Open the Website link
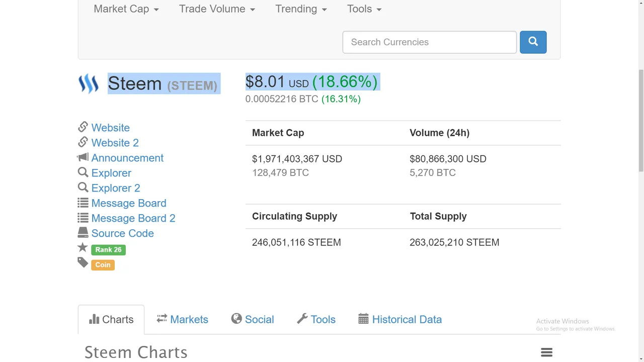Image resolution: width=644 pixels, height=362 pixels. (x=111, y=128)
